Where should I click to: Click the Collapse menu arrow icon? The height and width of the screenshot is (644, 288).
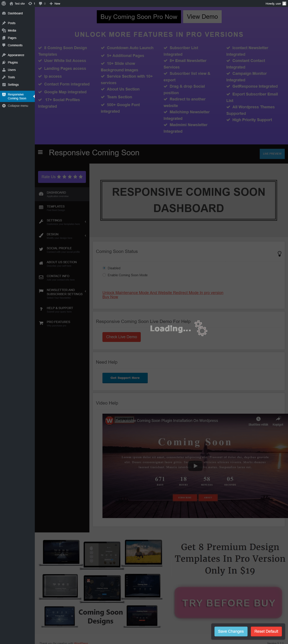point(4,106)
